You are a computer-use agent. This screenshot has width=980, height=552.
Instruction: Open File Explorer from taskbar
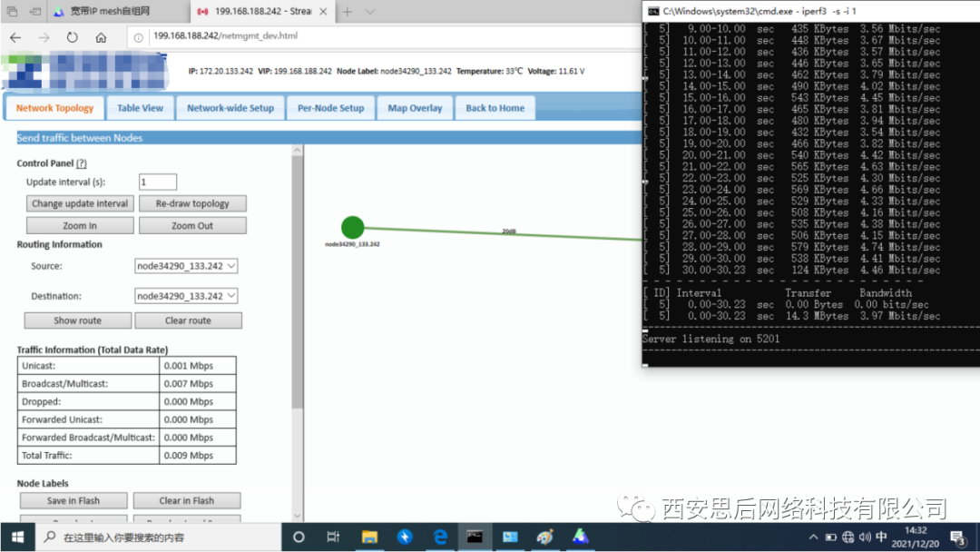click(369, 537)
